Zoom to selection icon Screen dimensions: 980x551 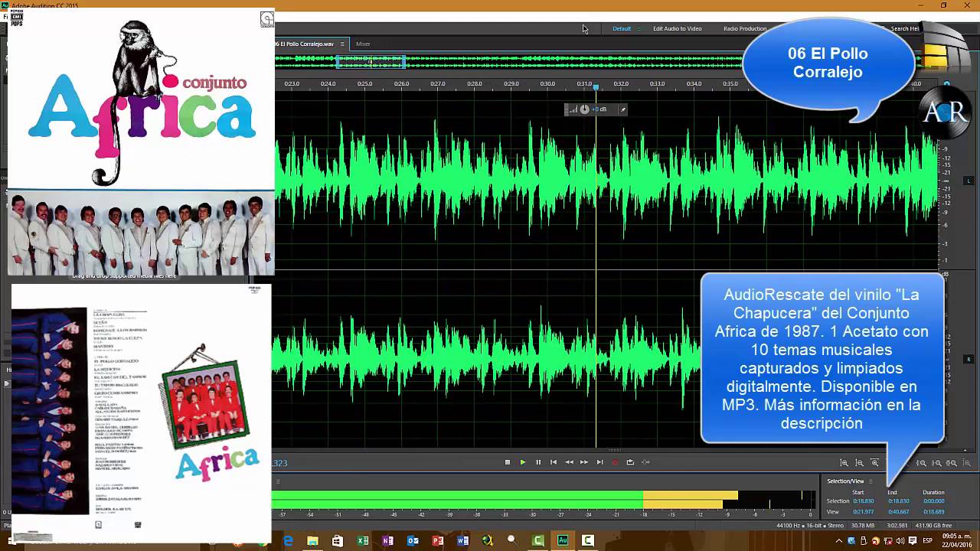pos(952,463)
